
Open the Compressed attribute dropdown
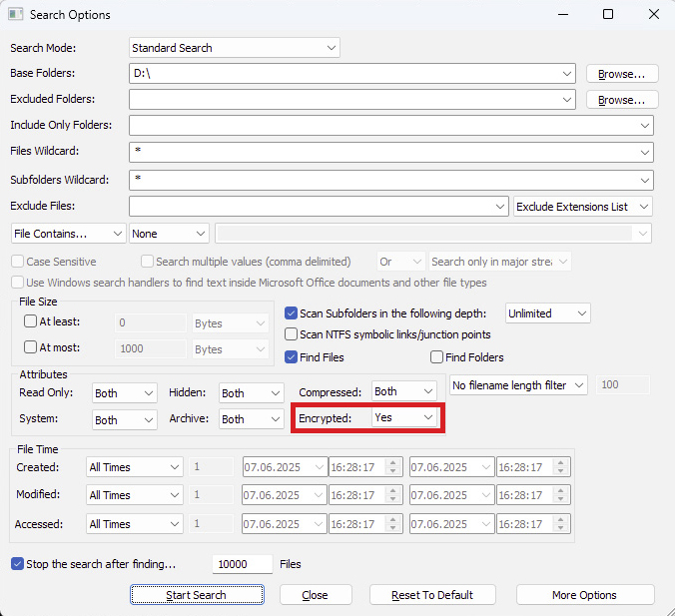[403, 390]
